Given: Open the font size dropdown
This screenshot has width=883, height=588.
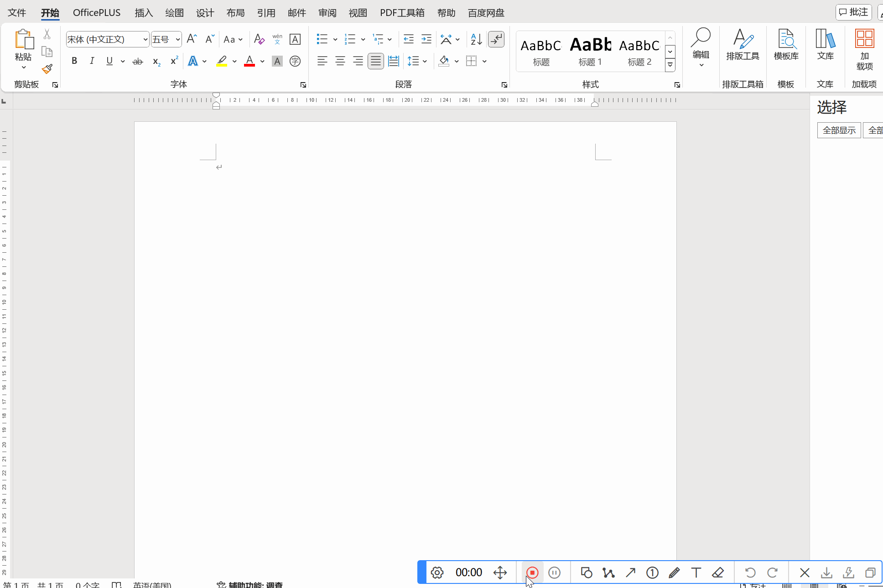Looking at the screenshot, I should click(x=177, y=40).
